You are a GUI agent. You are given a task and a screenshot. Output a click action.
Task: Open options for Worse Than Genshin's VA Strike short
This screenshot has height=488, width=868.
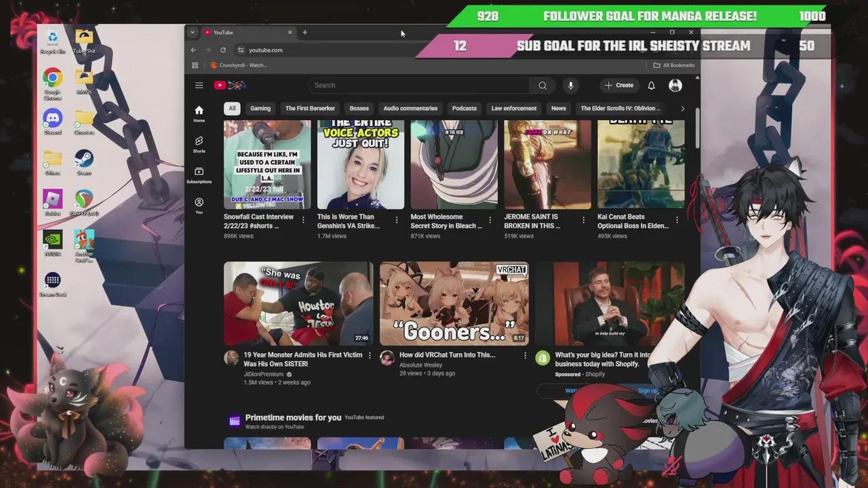[x=397, y=220]
